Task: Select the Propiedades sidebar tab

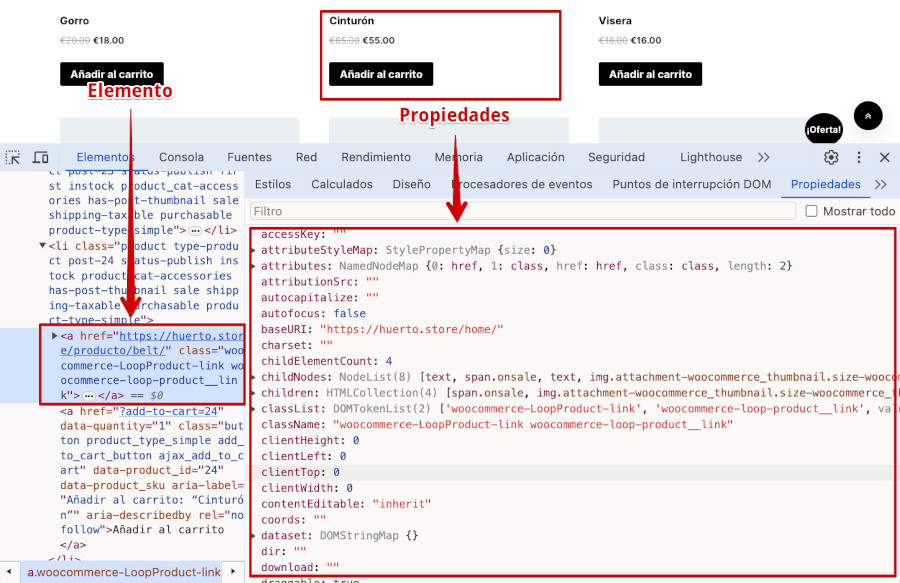Action: pyautogui.click(x=825, y=184)
